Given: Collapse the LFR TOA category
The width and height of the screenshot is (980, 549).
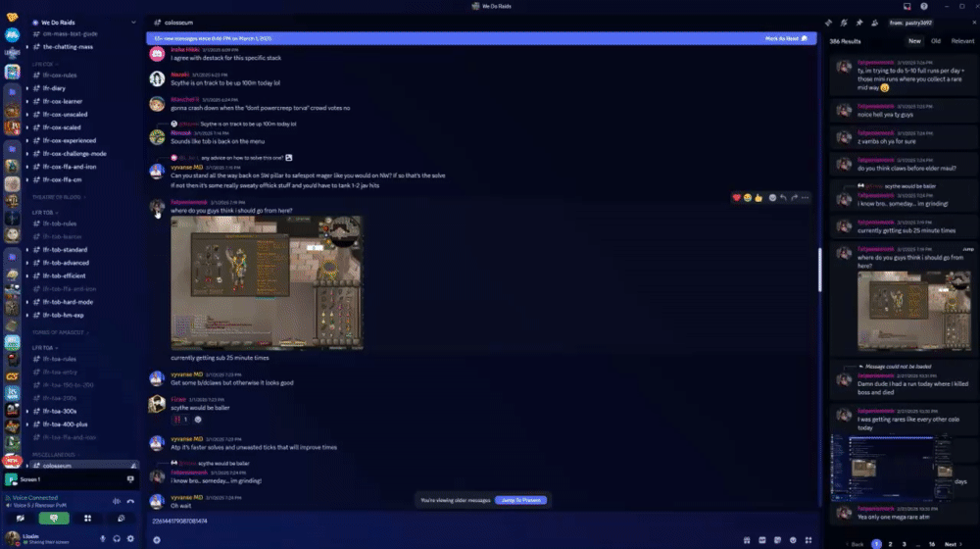Looking at the screenshot, I should pos(45,348).
